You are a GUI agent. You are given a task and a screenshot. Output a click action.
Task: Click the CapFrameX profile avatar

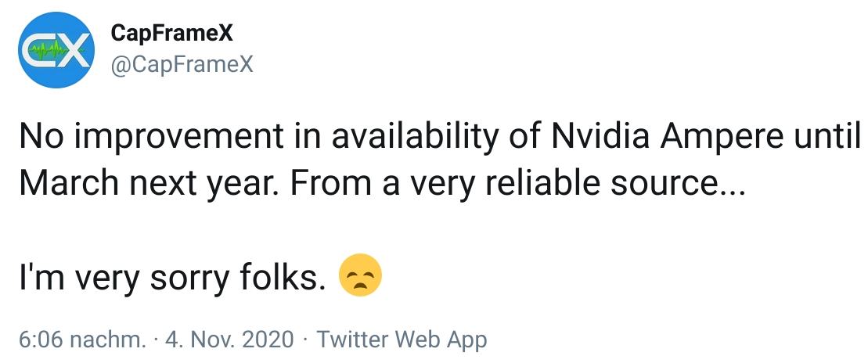coord(57,49)
